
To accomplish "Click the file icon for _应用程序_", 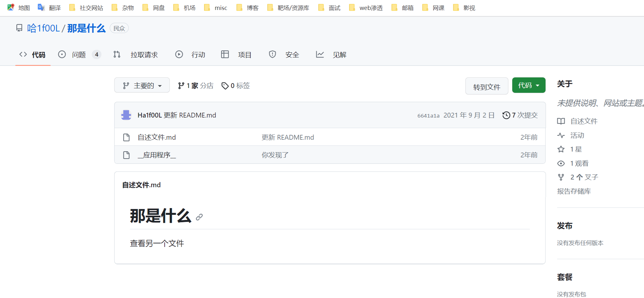I will [x=126, y=155].
